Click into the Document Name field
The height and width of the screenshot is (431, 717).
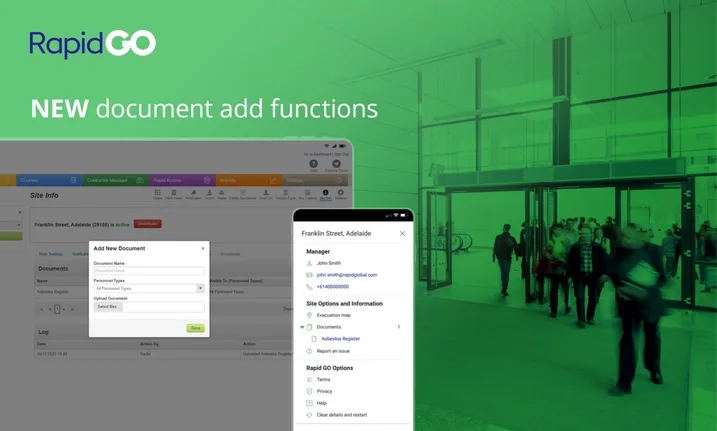[x=149, y=271]
